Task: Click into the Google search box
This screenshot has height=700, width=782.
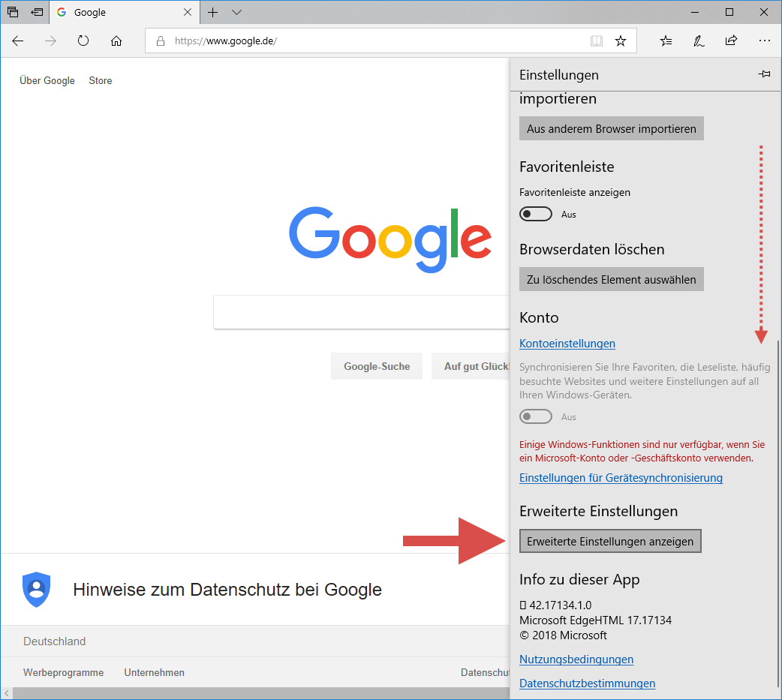Action: 362,312
